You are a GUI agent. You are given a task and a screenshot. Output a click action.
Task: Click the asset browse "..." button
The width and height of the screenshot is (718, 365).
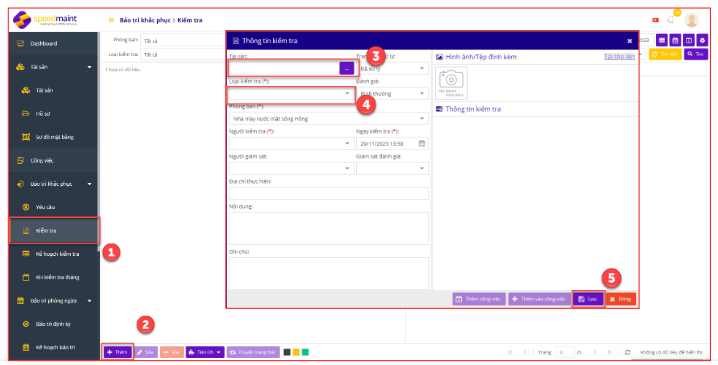tap(347, 68)
